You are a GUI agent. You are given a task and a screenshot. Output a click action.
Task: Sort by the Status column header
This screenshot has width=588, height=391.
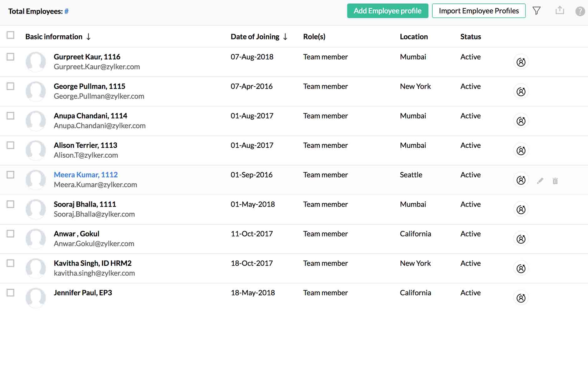click(x=470, y=36)
